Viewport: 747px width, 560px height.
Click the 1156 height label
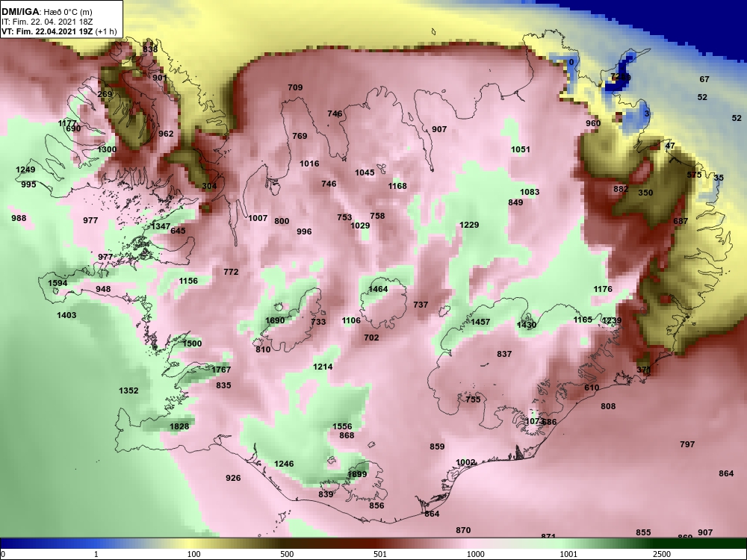188,281
